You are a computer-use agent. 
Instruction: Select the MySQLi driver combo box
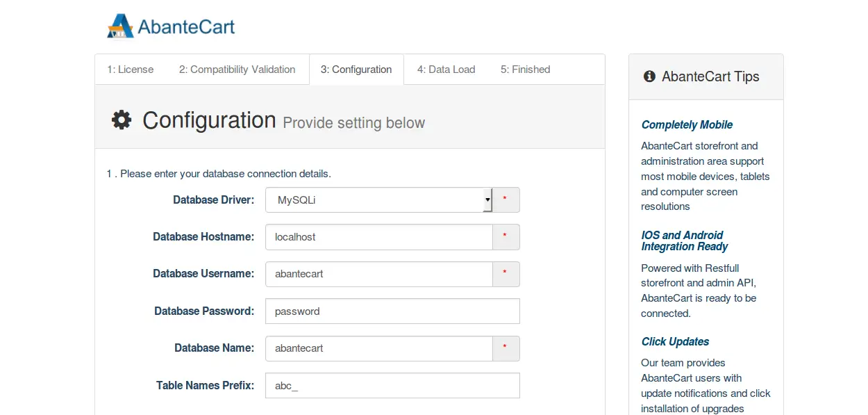point(379,200)
